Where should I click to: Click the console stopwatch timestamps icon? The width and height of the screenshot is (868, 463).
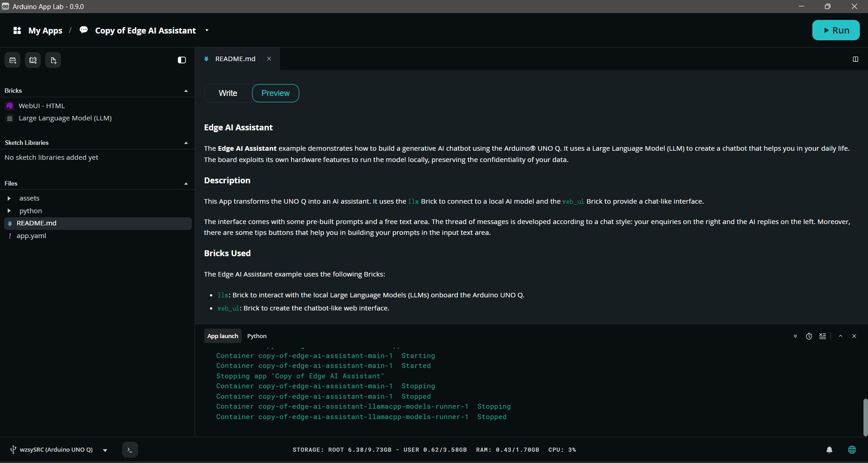coord(809,336)
